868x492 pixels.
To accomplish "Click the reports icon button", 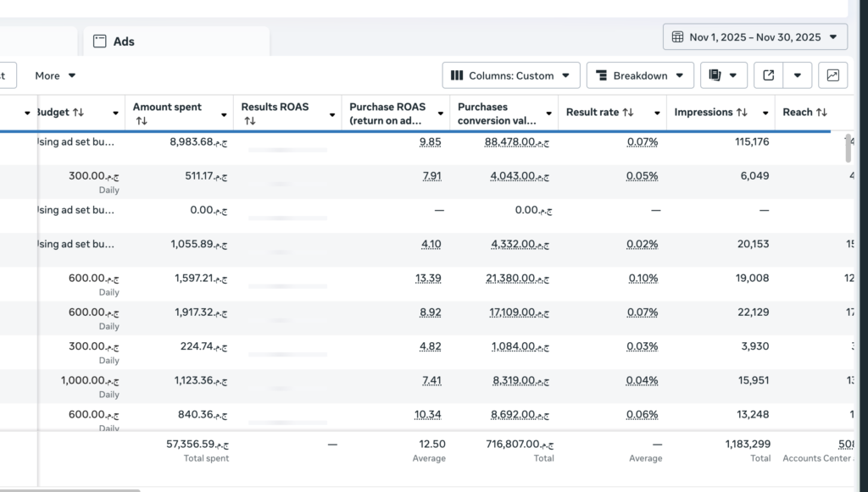I will (x=724, y=75).
